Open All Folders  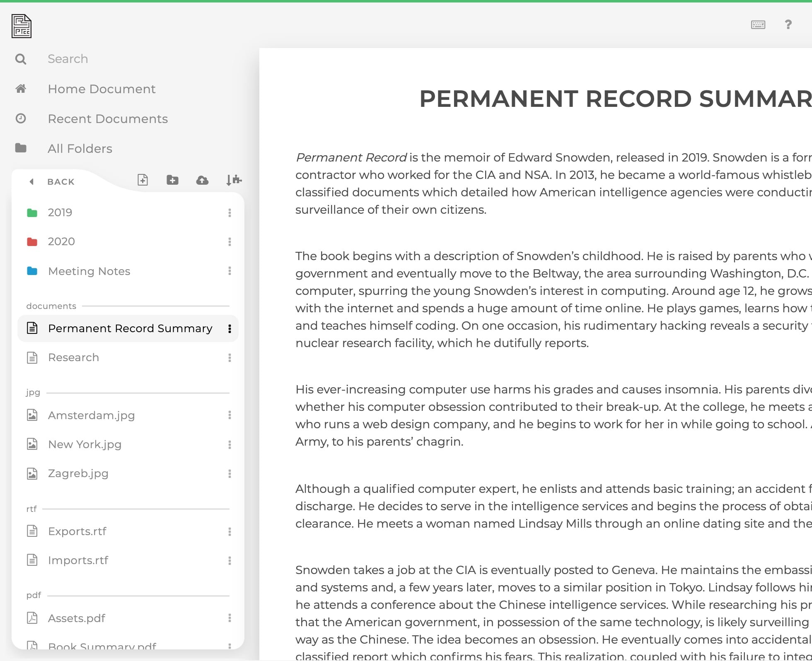pyautogui.click(x=80, y=149)
